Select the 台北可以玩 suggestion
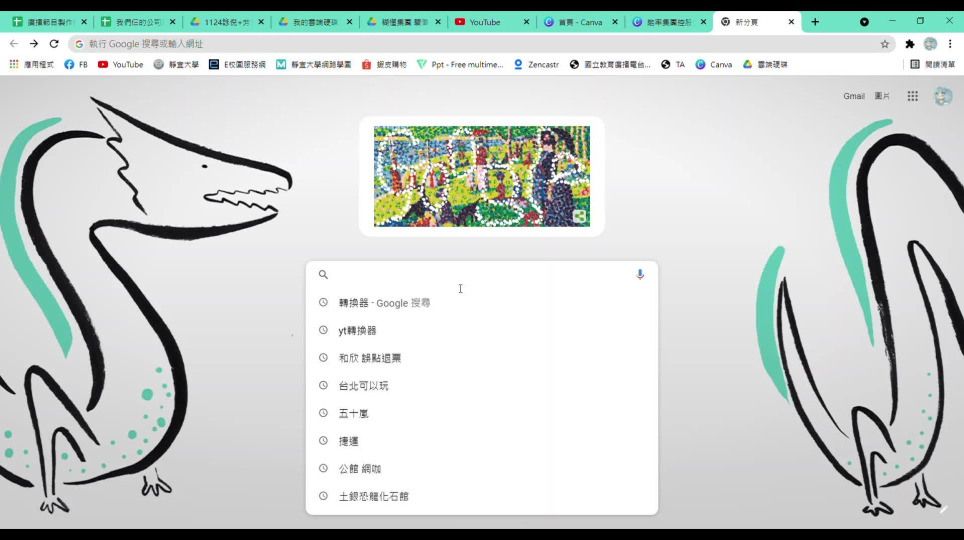Viewport: 964px width, 540px height. pyautogui.click(x=363, y=386)
